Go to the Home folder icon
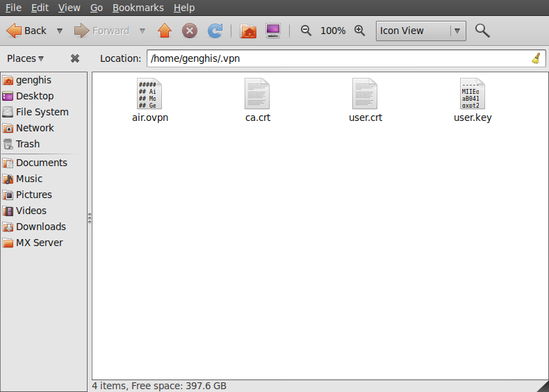The height and width of the screenshot is (392, 549). pos(248,31)
